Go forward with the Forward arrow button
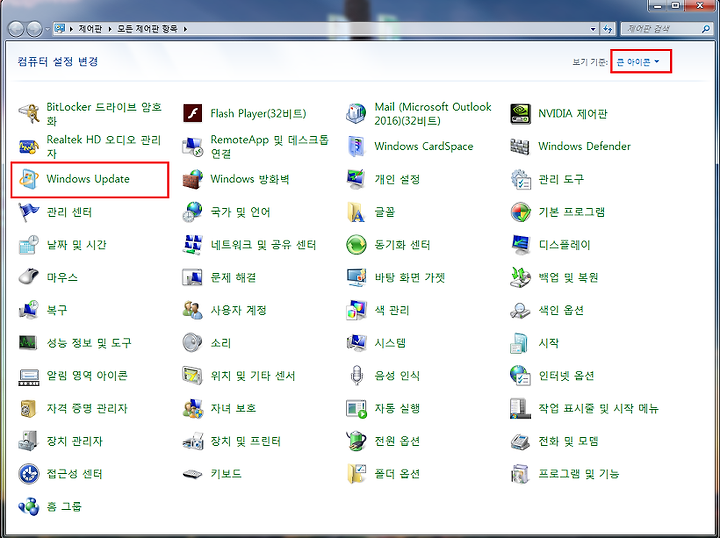The image size is (720, 538). [x=34, y=29]
